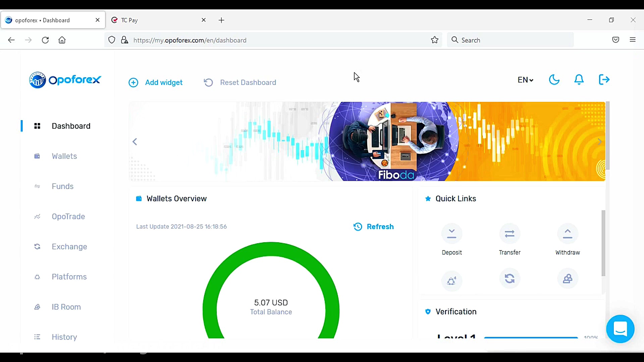Open the EN language dropdown
The height and width of the screenshot is (362, 644).
coord(525,80)
